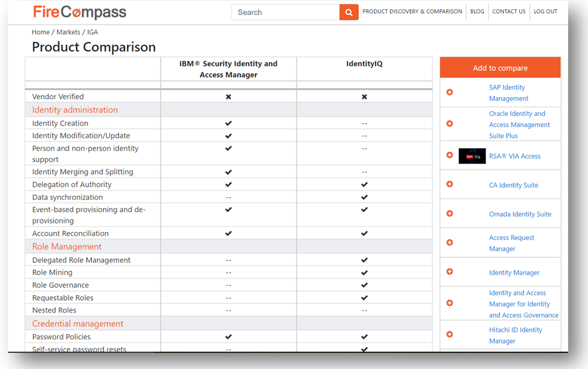588x369 pixels.
Task: Click plus icon for Identity and Access Manager for Identity Governance
Action: click(450, 303)
